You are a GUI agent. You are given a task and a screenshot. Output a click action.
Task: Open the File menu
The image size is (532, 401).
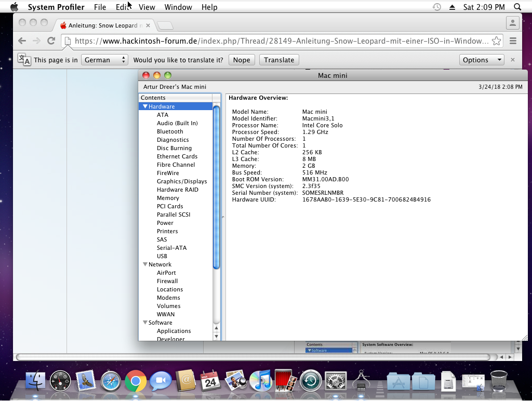pyautogui.click(x=100, y=7)
